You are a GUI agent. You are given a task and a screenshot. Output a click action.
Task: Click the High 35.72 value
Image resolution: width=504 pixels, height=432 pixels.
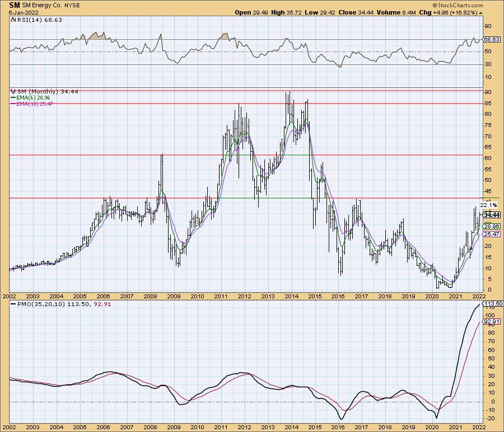tap(286, 12)
